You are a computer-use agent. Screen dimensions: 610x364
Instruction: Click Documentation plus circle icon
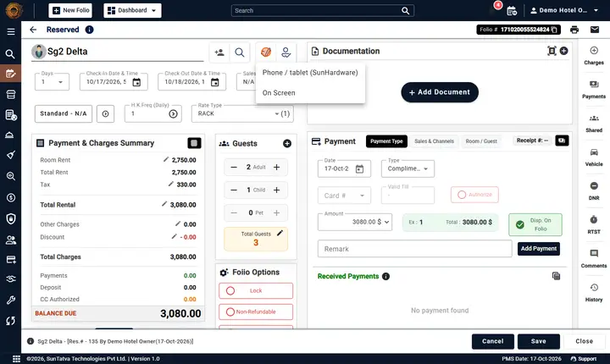point(563,51)
